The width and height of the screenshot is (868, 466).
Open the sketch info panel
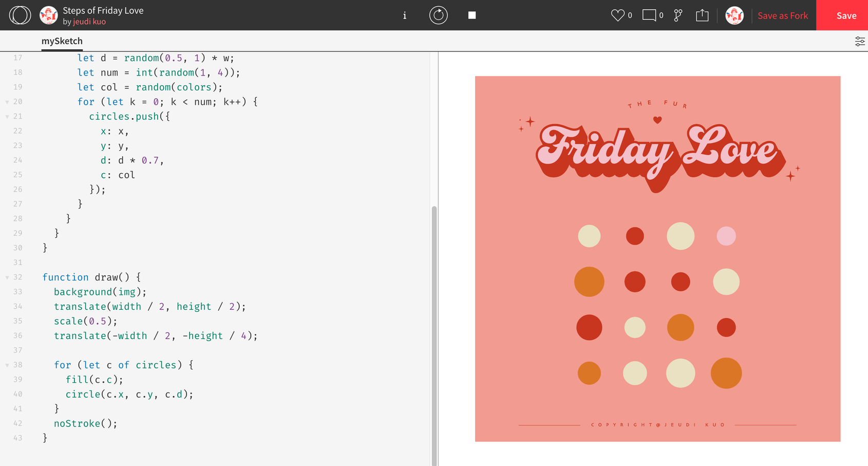tap(405, 15)
